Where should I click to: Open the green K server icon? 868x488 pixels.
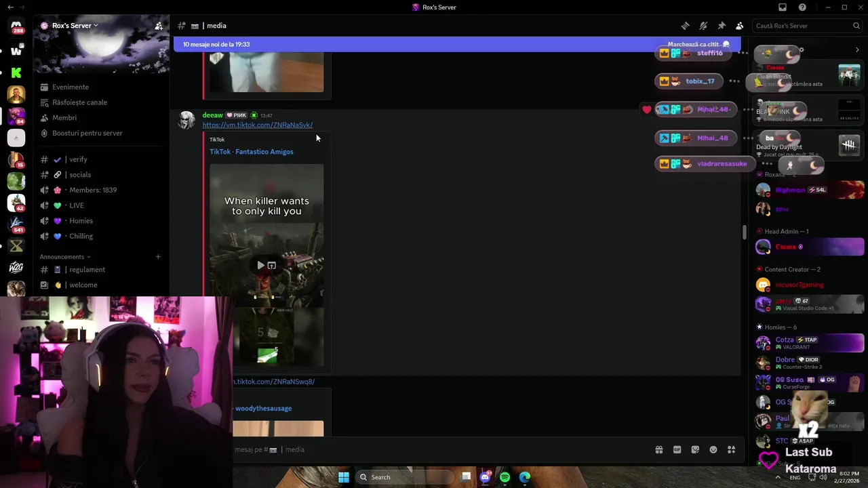[16, 73]
